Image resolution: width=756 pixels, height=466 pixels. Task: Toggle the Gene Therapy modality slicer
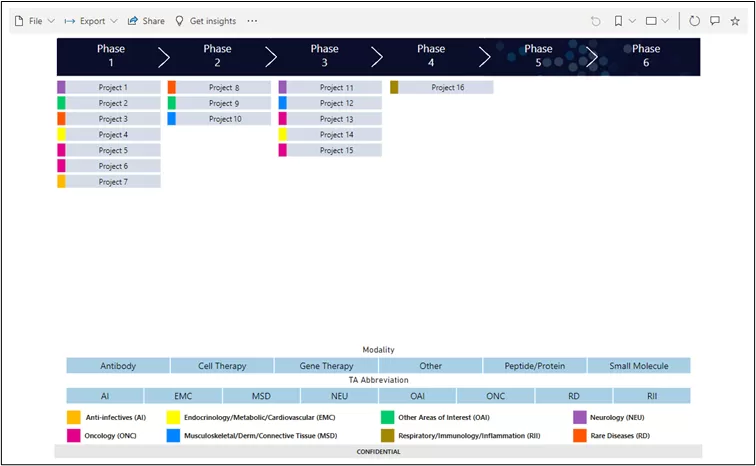pos(326,366)
